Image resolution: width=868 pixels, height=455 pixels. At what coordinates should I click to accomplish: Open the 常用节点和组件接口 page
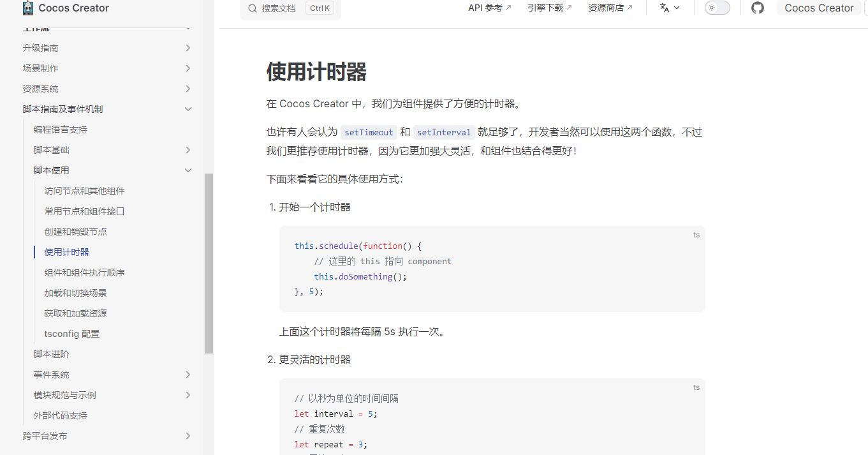click(85, 211)
